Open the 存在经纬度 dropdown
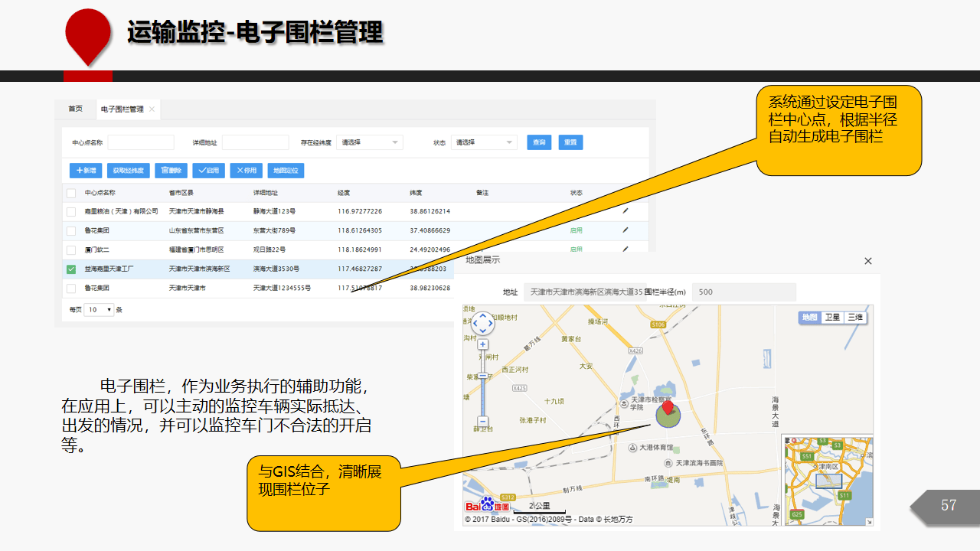This screenshot has height=551, width=980. (370, 142)
